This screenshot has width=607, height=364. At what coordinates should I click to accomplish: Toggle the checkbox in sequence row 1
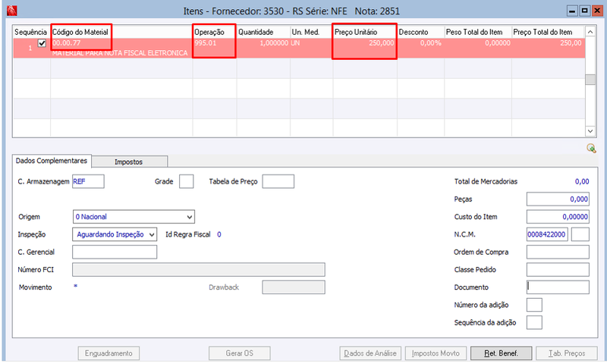click(x=42, y=43)
